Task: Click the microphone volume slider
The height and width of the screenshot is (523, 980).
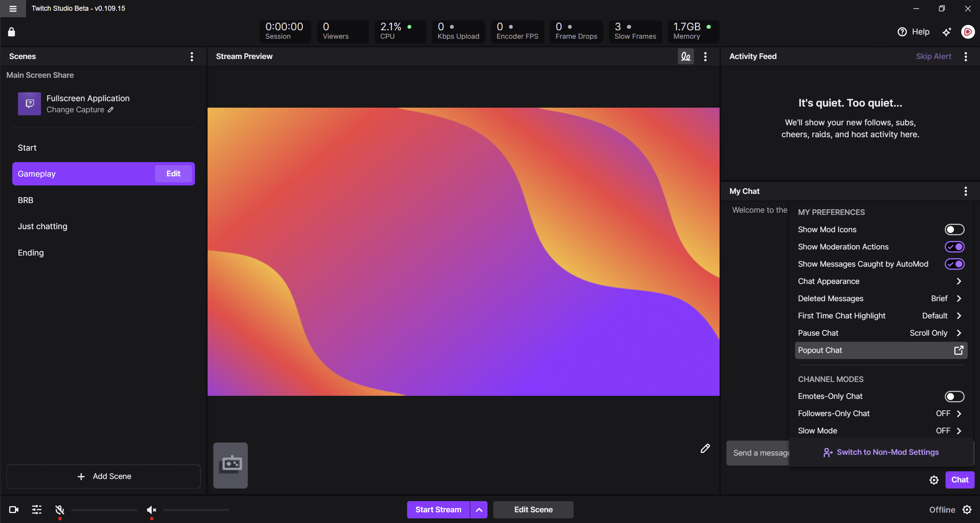Action: [x=104, y=510]
